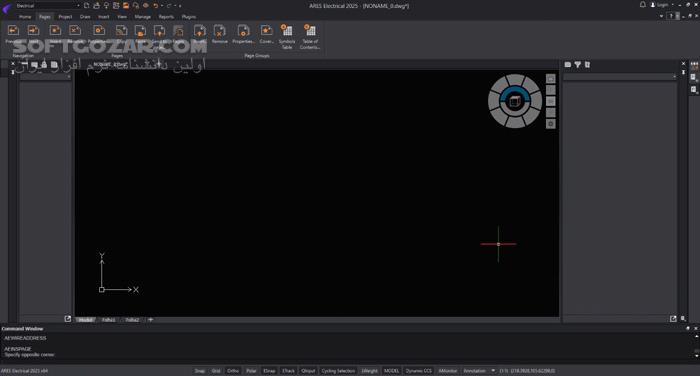Viewport: 700px width, 376px height.
Task: Insert a Symbols Table
Action: click(x=287, y=37)
